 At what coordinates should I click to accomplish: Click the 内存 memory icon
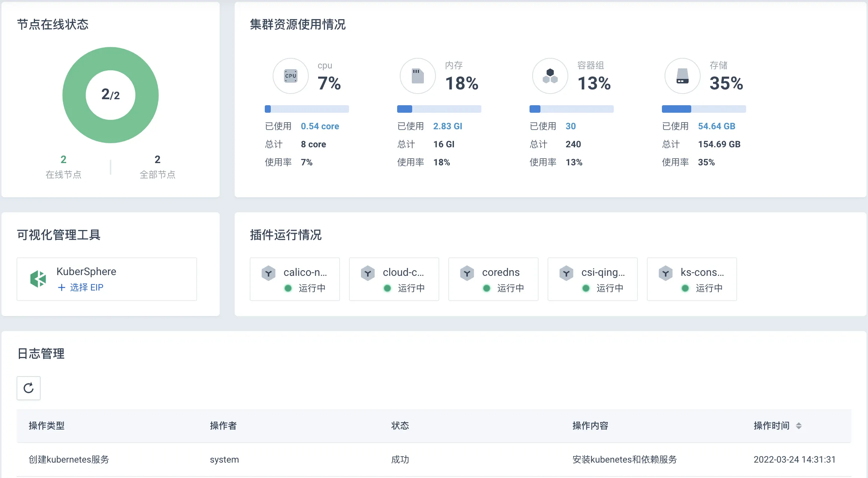click(x=417, y=76)
